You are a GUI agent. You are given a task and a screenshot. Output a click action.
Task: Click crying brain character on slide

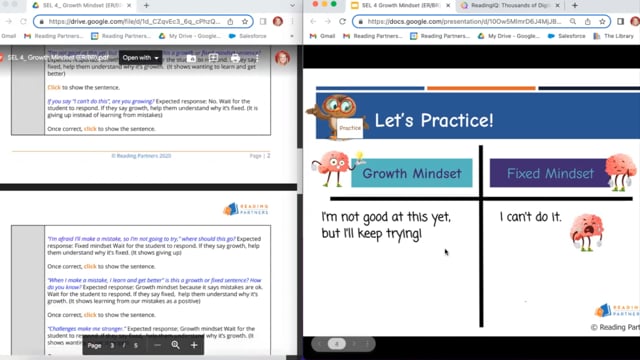pyautogui.click(x=587, y=232)
